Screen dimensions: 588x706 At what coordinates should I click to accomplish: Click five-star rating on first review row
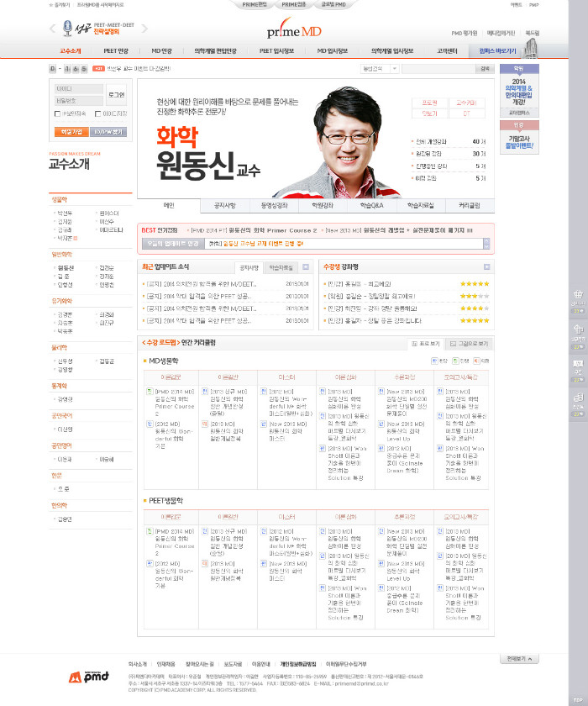tap(474, 284)
